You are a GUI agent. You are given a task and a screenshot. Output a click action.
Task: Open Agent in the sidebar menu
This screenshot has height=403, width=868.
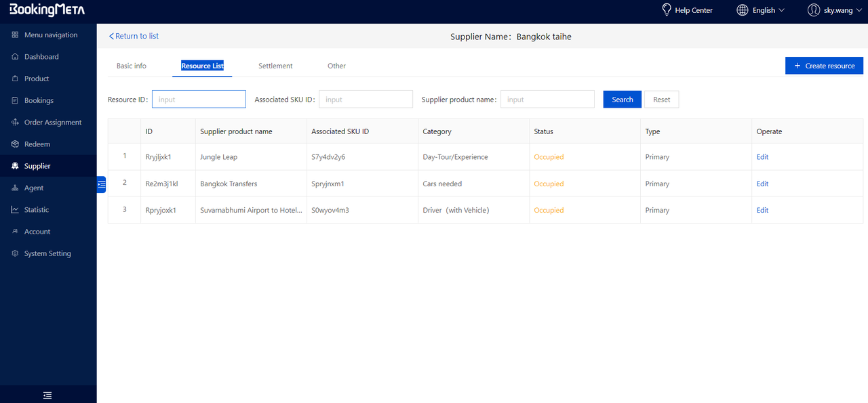pyautogui.click(x=34, y=188)
